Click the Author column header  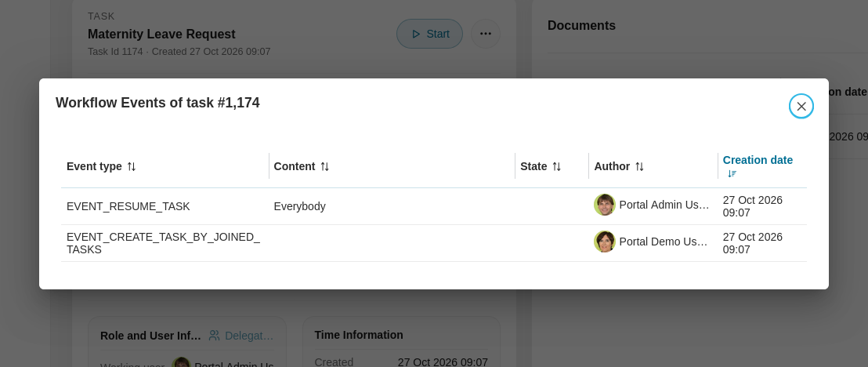pyautogui.click(x=653, y=166)
